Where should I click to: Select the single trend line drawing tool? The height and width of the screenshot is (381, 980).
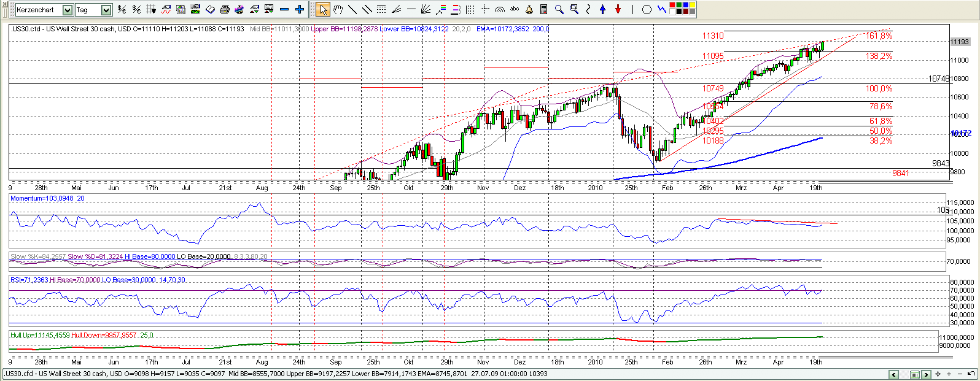click(x=352, y=9)
